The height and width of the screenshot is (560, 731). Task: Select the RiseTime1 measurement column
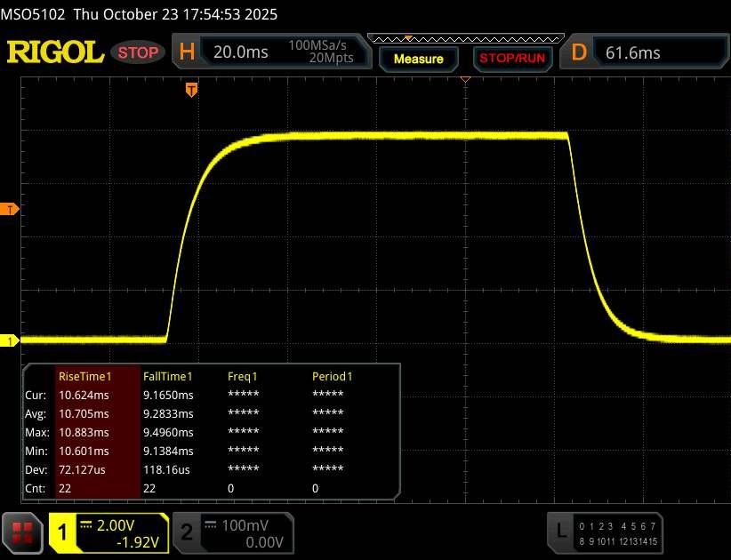click(83, 376)
